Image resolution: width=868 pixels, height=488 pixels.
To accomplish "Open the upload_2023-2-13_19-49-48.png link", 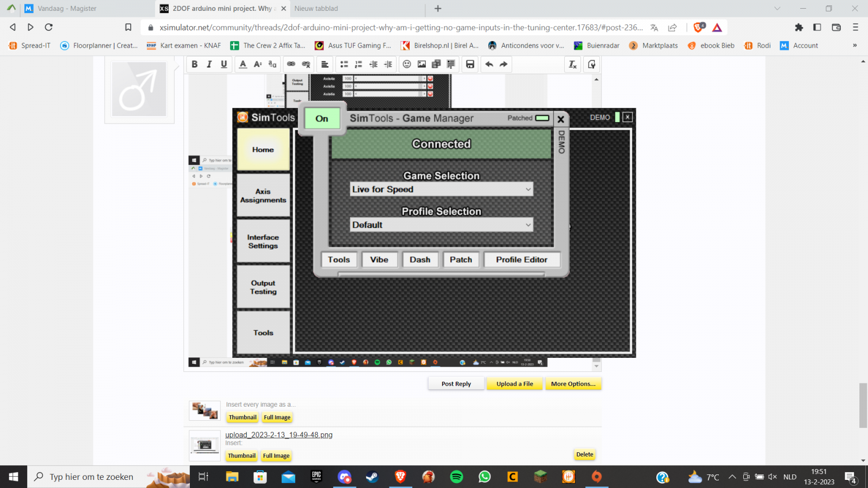I will click(279, 435).
